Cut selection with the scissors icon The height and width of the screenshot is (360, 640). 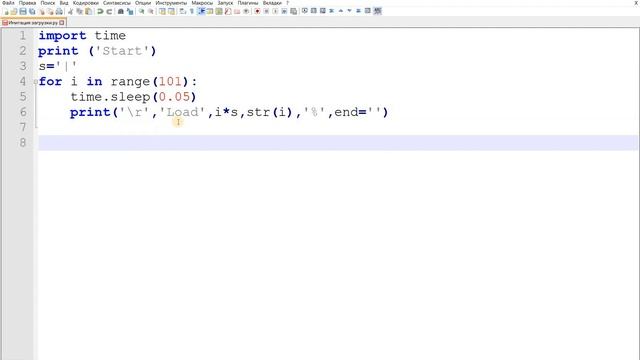tap(71, 11)
